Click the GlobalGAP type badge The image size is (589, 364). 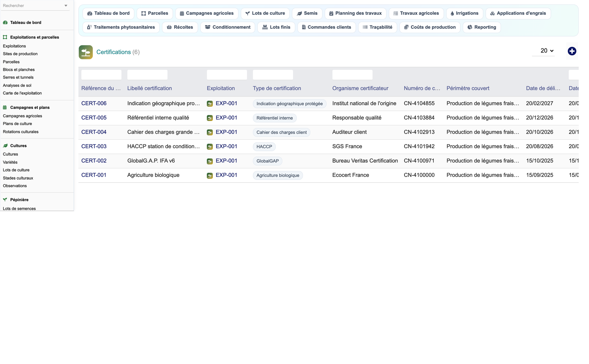(268, 161)
